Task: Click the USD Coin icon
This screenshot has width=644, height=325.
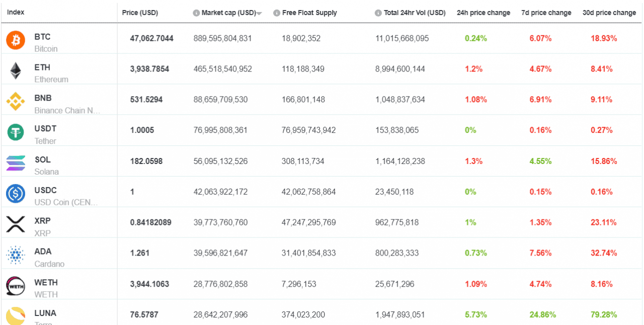Action: [15, 192]
